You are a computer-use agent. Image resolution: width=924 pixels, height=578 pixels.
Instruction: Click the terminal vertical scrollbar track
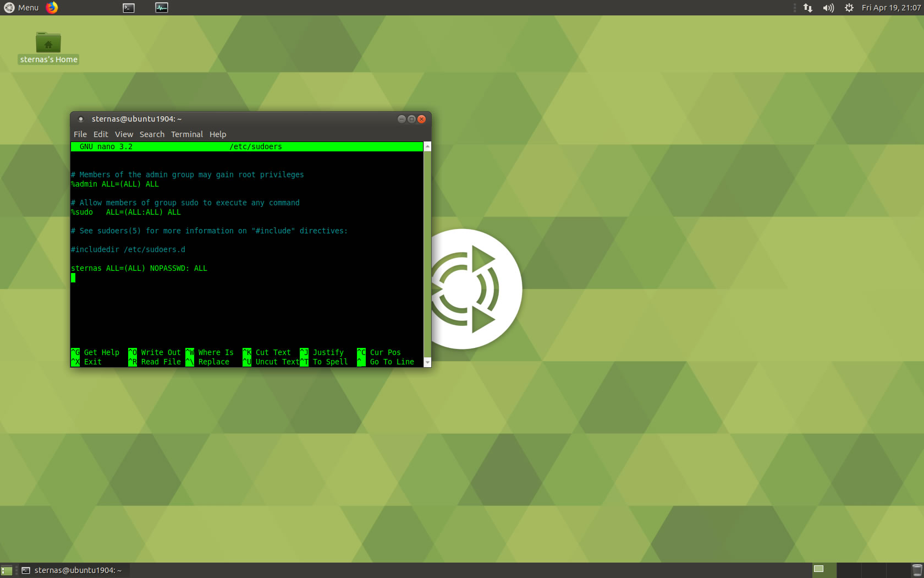tap(427, 254)
